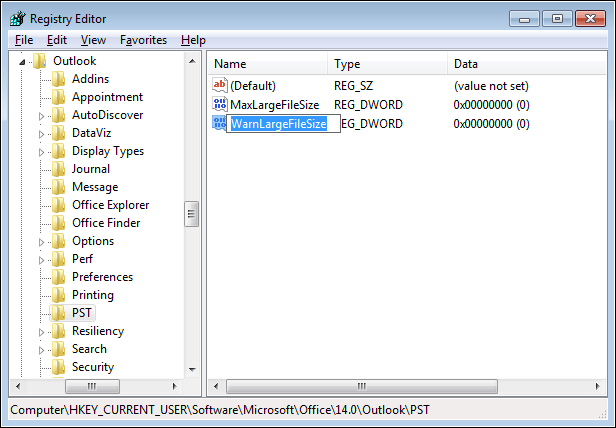This screenshot has height=428, width=616.
Task: Maximize the Registry Editor window
Action: 557,18
